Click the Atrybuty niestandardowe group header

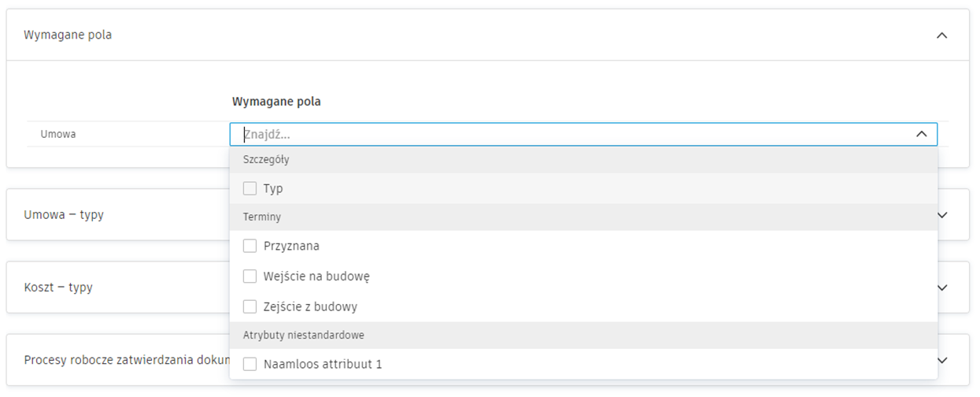pyautogui.click(x=304, y=336)
